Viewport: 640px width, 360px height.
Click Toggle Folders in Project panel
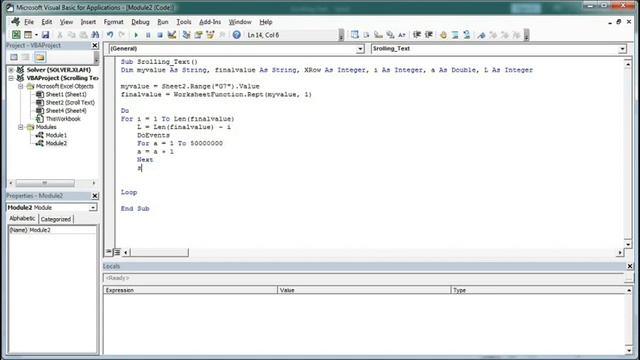[40, 57]
